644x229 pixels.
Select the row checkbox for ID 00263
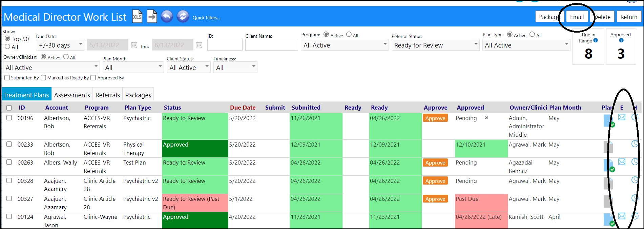pos(9,162)
